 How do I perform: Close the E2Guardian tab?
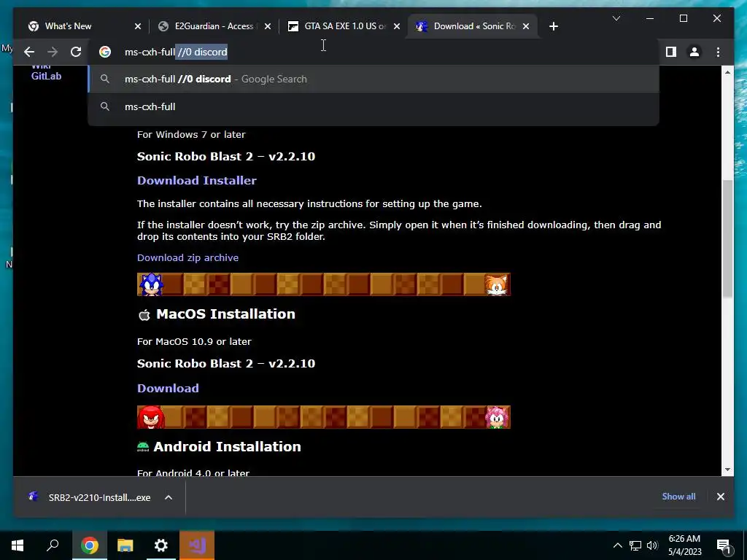tap(268, 26)
